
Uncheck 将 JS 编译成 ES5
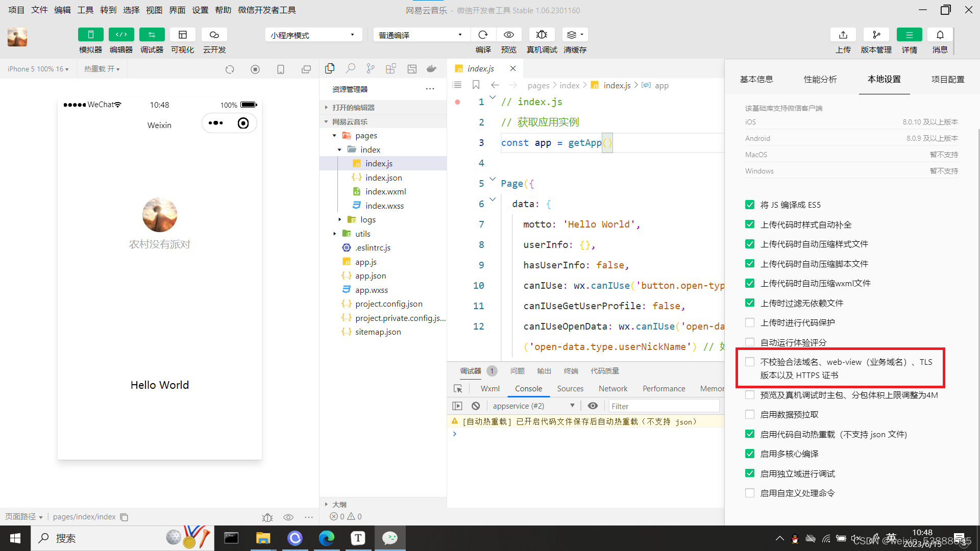750,205
